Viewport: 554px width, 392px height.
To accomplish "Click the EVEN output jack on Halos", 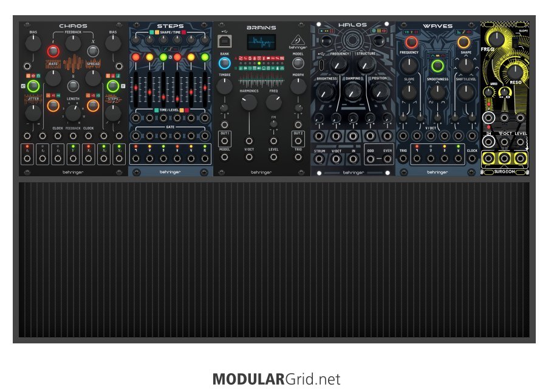I will click(x=388, y=159).
